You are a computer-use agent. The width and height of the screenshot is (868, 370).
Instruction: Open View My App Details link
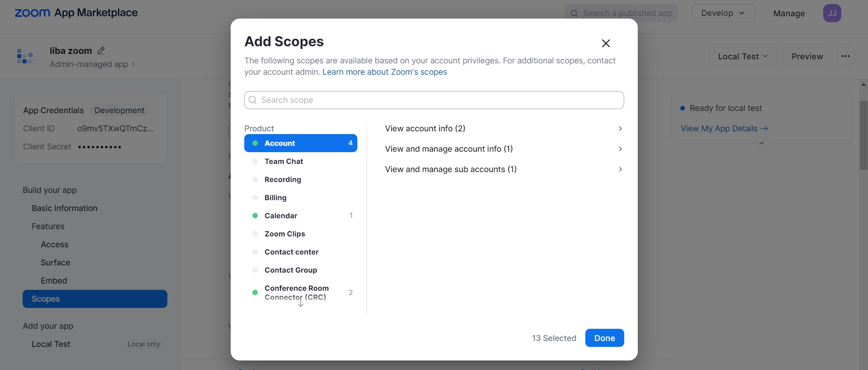point(724,129)
